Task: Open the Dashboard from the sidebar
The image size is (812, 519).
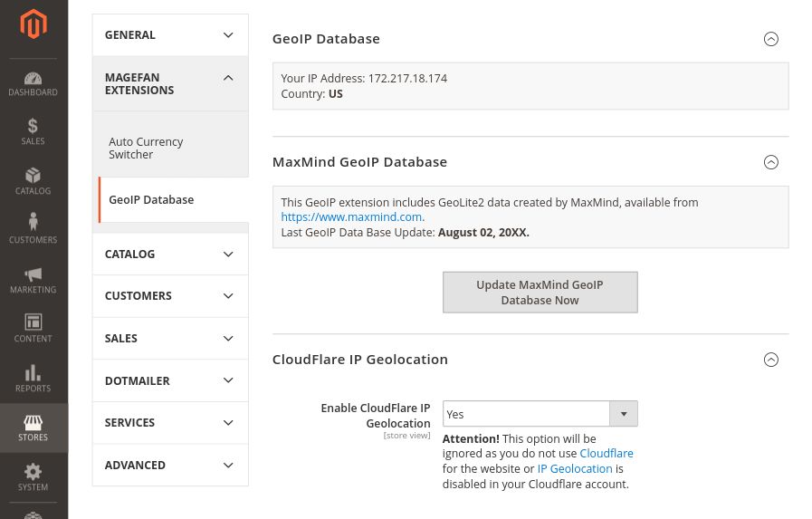Action: (x=33, y=83)
